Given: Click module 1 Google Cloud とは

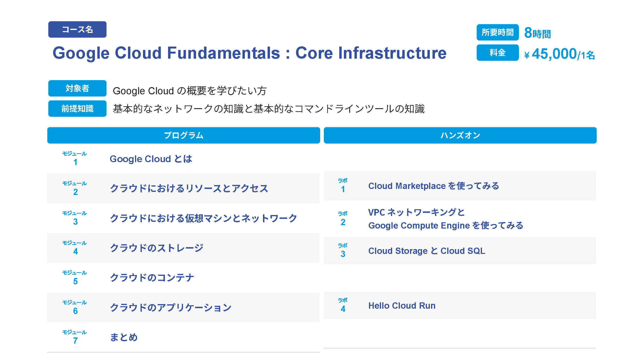Looking at the screenshot, I should pos(151,159).
